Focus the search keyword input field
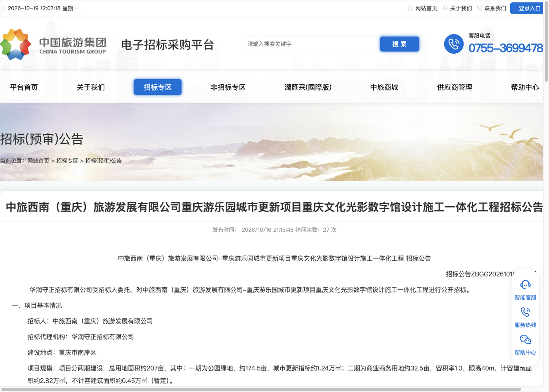The height and width of the screenshot is (392, 549). [310, 44]
